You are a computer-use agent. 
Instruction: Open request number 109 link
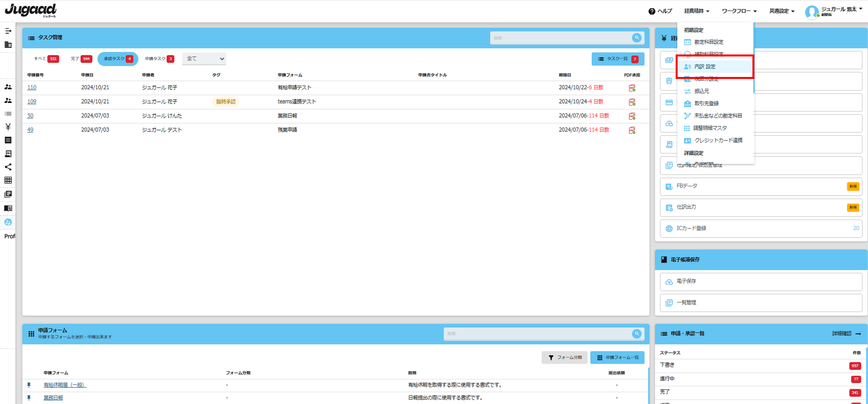[32, 101]
